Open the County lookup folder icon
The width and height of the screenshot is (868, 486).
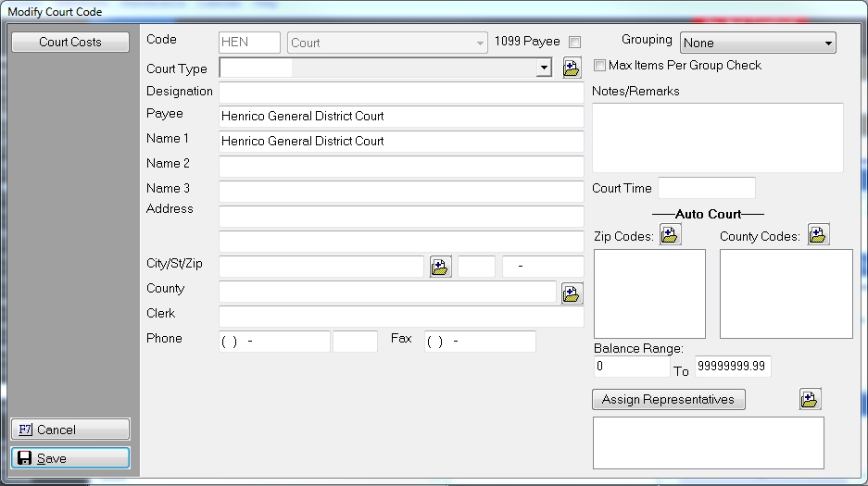click(572, 293)
